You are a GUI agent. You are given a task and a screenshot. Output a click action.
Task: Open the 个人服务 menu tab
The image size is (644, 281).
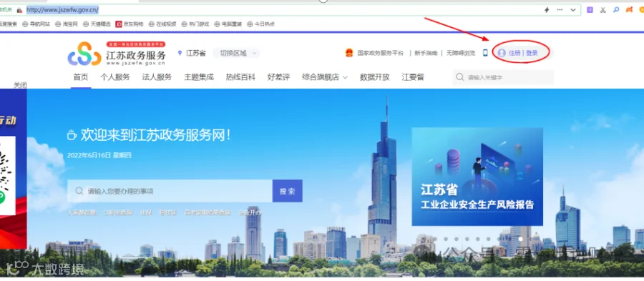(x=115, y=77)
